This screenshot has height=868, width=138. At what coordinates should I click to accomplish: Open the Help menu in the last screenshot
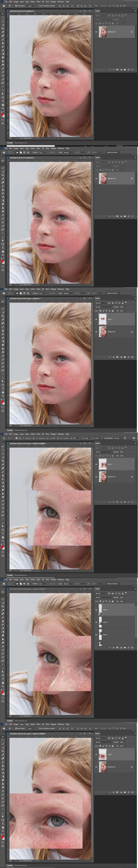click(67, 724)
